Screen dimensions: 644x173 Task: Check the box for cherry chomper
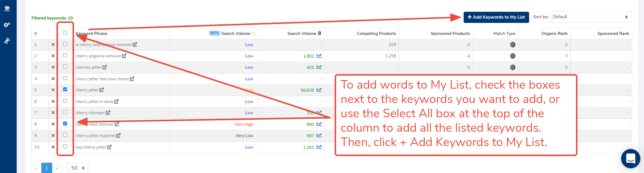click(65, 112)
